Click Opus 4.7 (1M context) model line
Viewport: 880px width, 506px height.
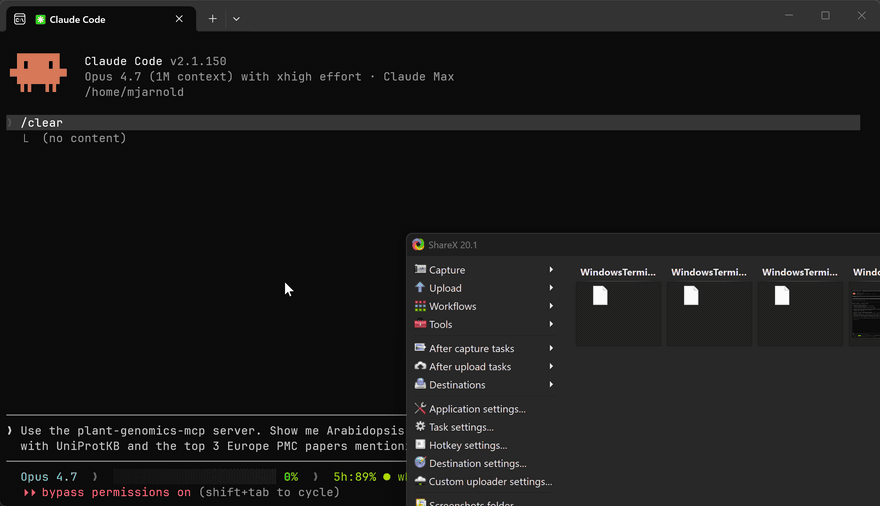point(269,77)
